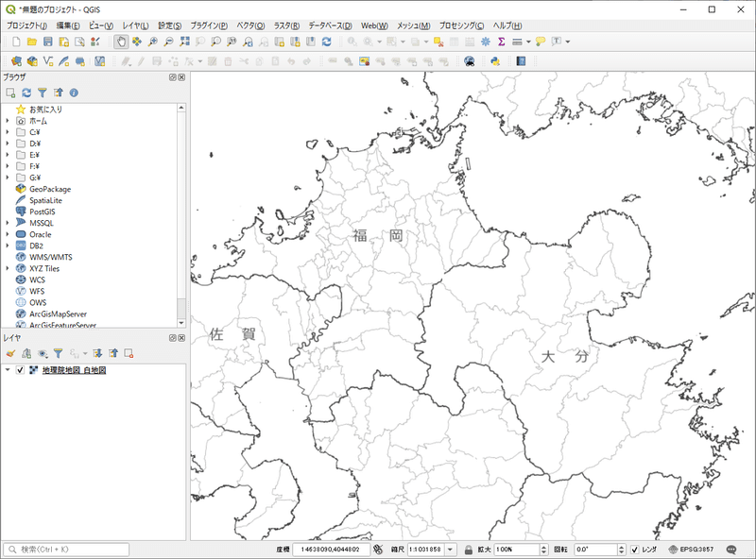Open messages log speech bubble icon
The image size is (756, 559).
pyautogui.click(x=731, y=550)
